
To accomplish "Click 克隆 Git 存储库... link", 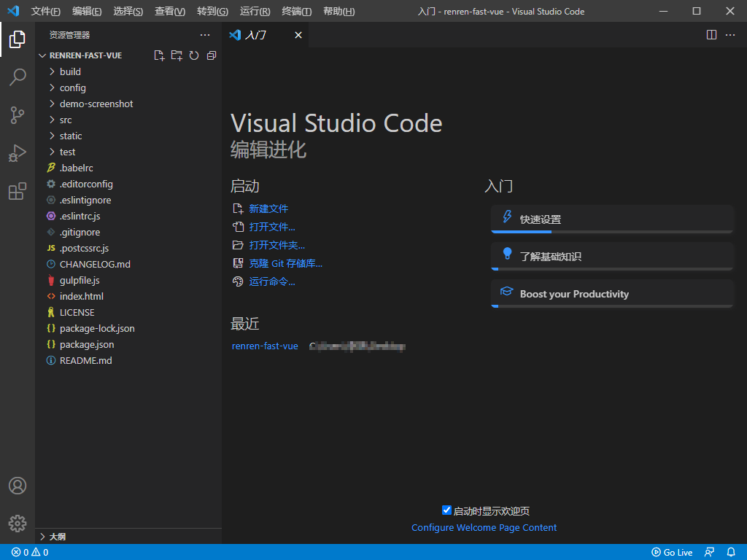I will [x=286, y=263].
